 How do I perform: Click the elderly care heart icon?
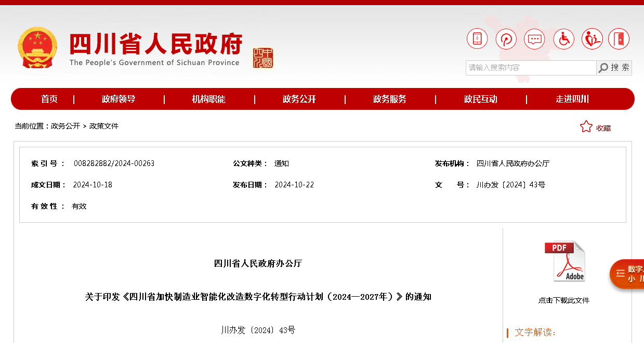coord(592,39)
